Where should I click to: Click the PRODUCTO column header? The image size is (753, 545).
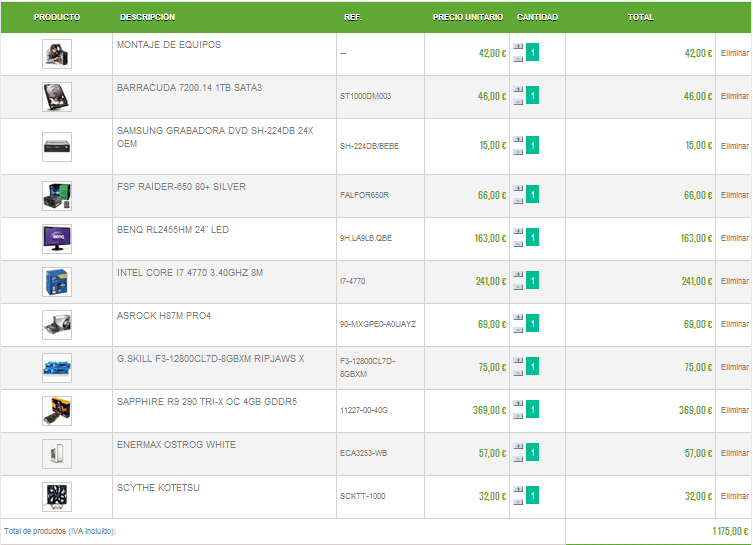(57, 17)
